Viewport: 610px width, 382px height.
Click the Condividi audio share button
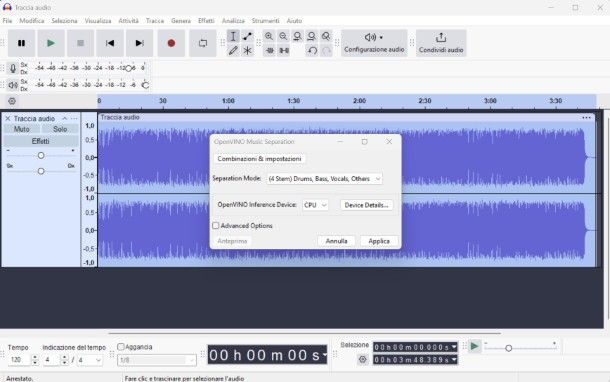(441, 43)
